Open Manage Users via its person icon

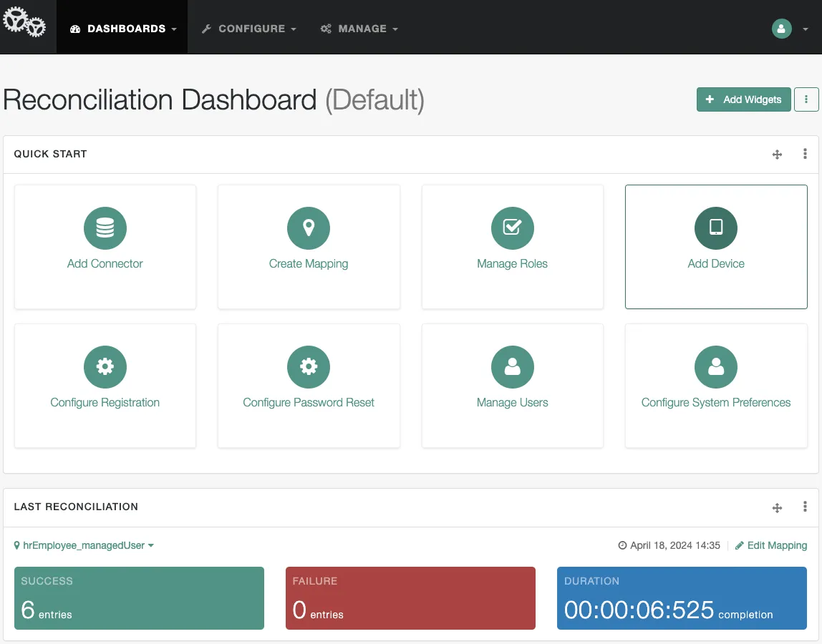click(512, 366)
